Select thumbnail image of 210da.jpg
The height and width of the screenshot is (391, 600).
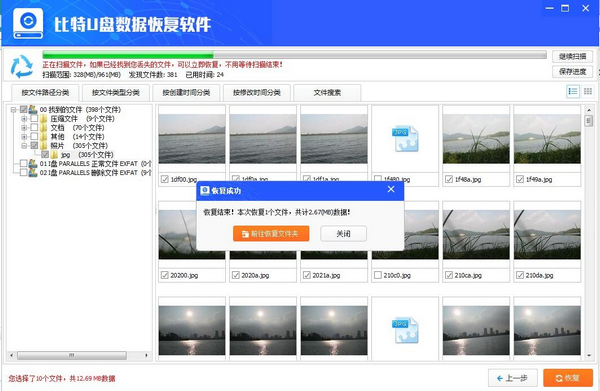(x=547, y=235)
